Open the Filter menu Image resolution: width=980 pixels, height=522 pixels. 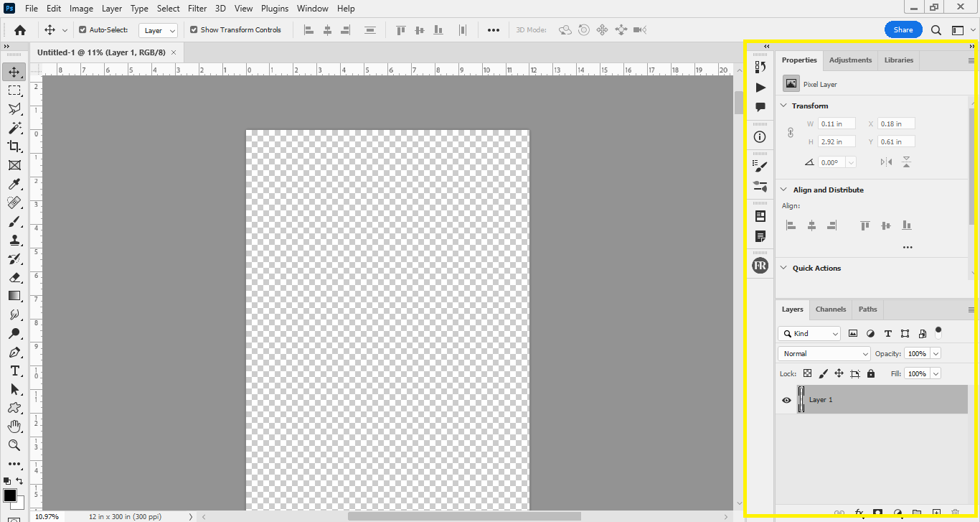coord(197,9)
